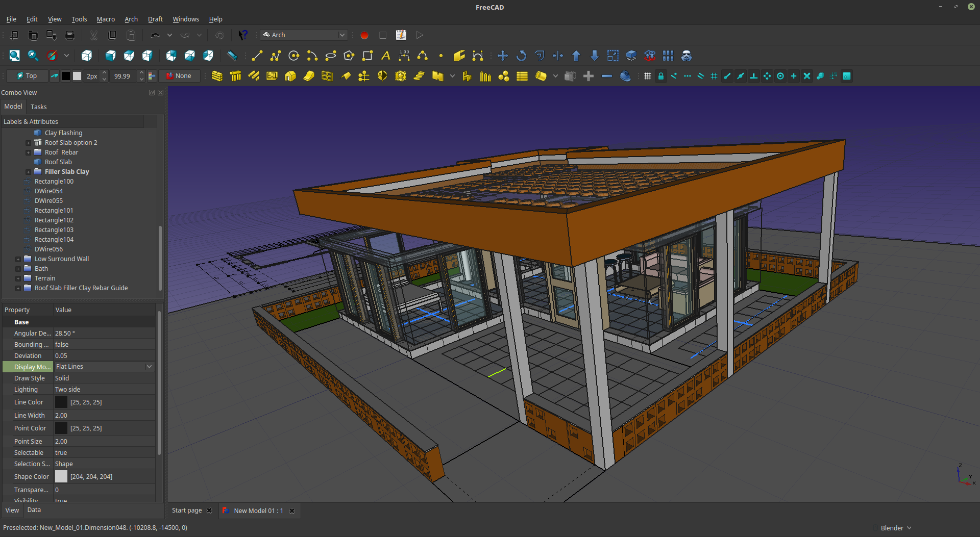
Task: Select the Draft Line tool
Action: point(257,56)
